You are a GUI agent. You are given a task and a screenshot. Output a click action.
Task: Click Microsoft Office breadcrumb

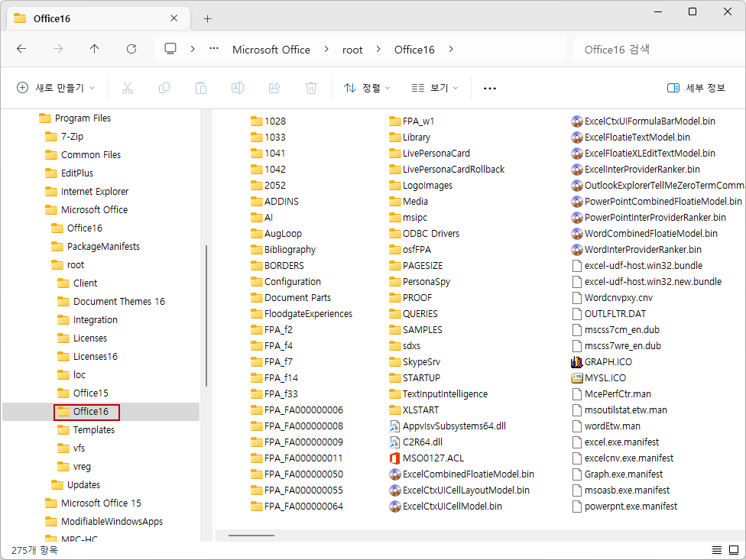coord(271,50)
